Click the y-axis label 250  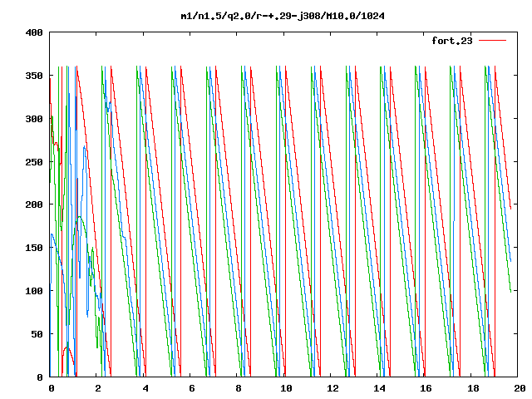pyautogui.click(x=34, y=162)
